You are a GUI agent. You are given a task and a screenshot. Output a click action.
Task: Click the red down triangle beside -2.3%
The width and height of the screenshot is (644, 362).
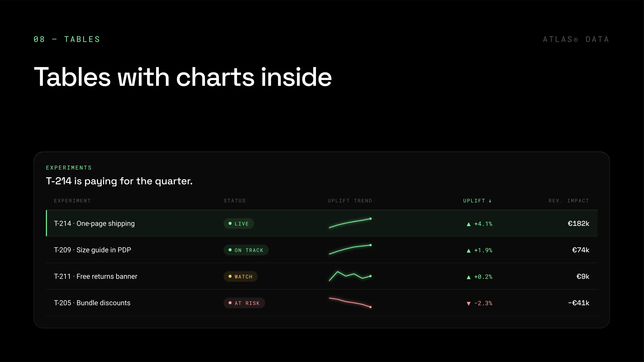pos(469,304)
